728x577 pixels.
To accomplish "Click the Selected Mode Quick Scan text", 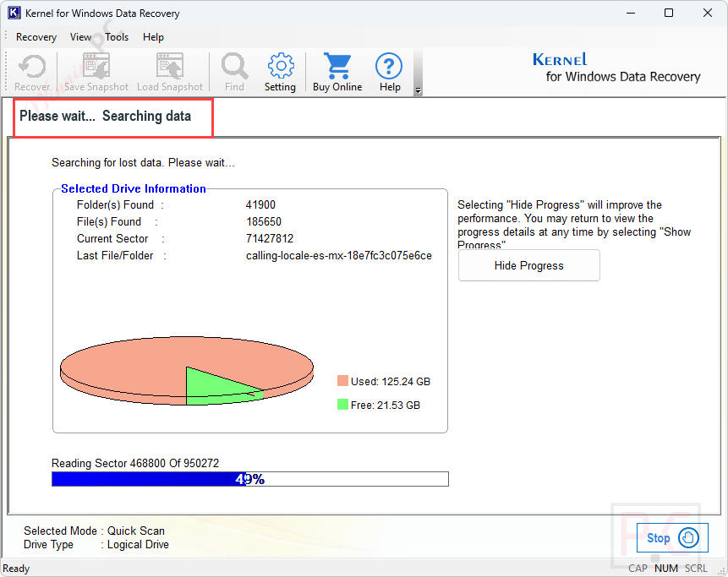I will click(x=94, y=531).
